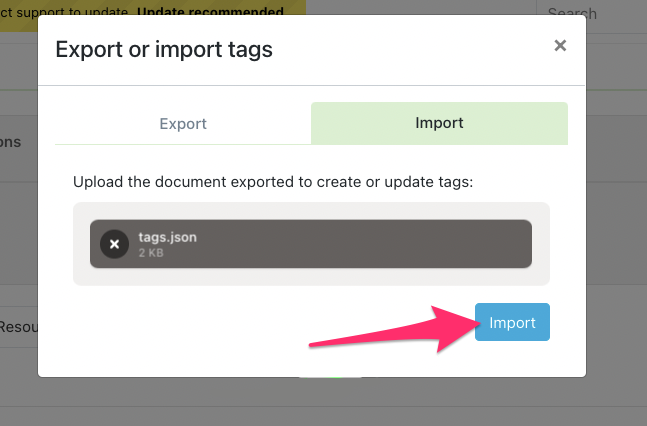Viewport: 647px width, 426px height.
Task: Switch to the Export tab
Action: click(x=183, y=124)
